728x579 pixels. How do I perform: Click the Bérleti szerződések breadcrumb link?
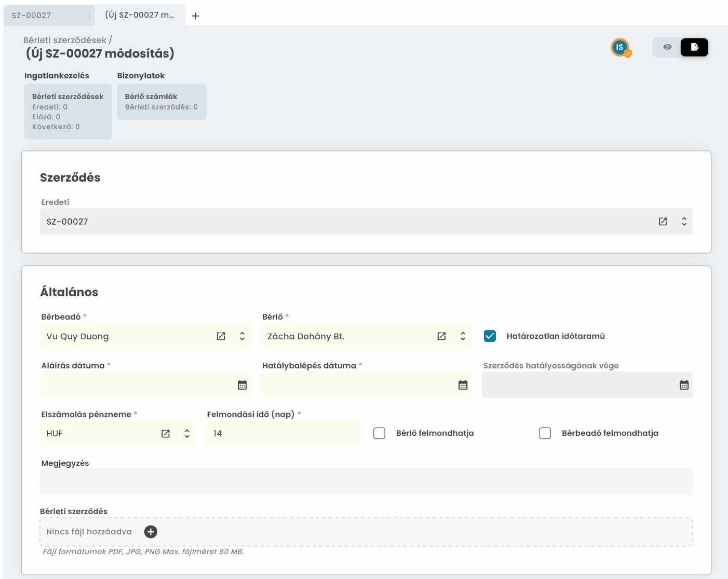coord(64,40)
